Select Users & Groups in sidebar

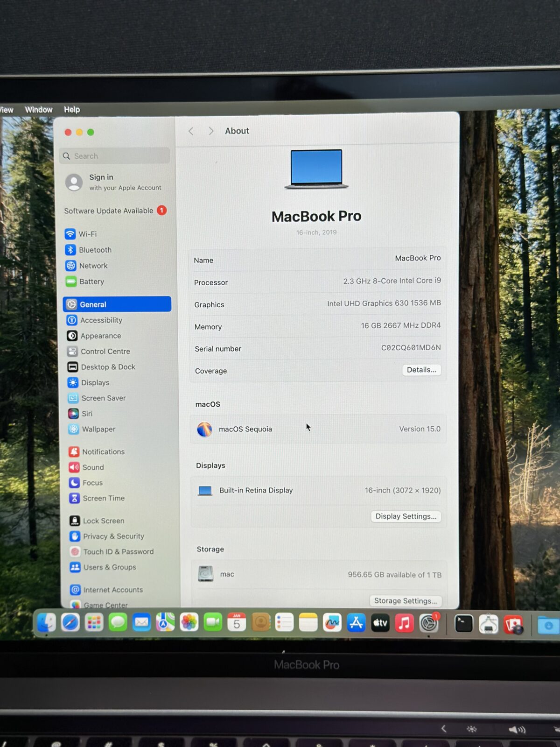[103, 567]
